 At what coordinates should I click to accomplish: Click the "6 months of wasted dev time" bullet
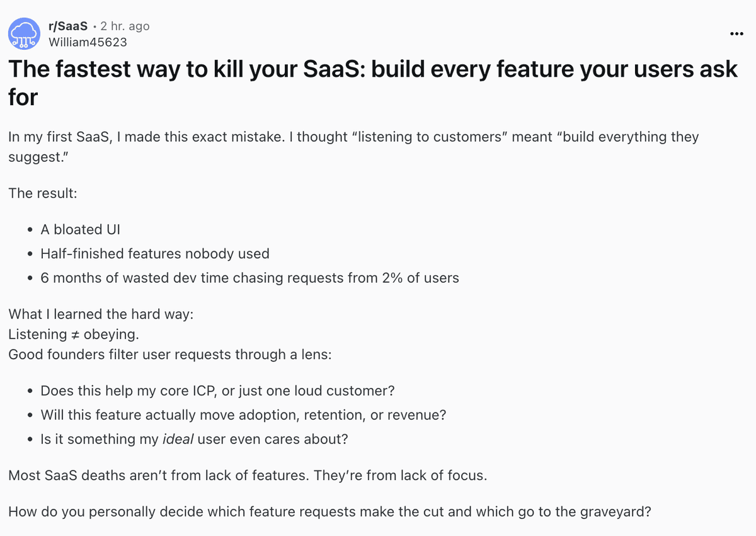click(x=249, y=277)
